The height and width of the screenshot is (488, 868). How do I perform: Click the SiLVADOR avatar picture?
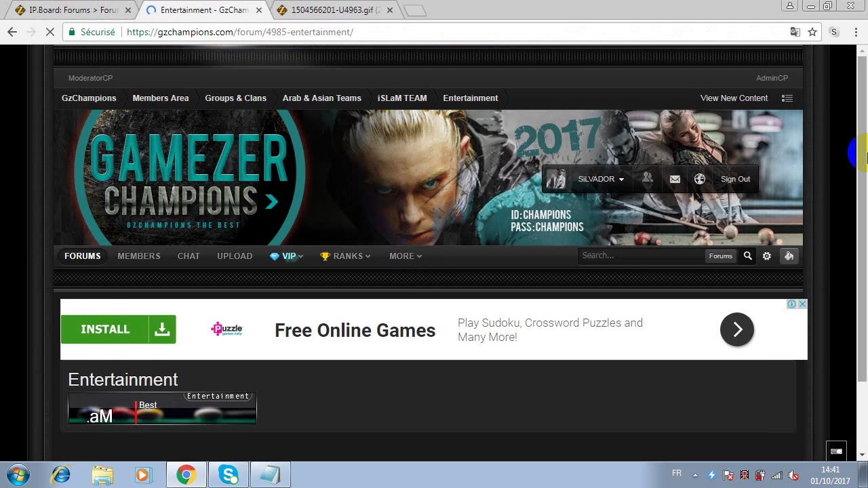click(x=556, y=179)
